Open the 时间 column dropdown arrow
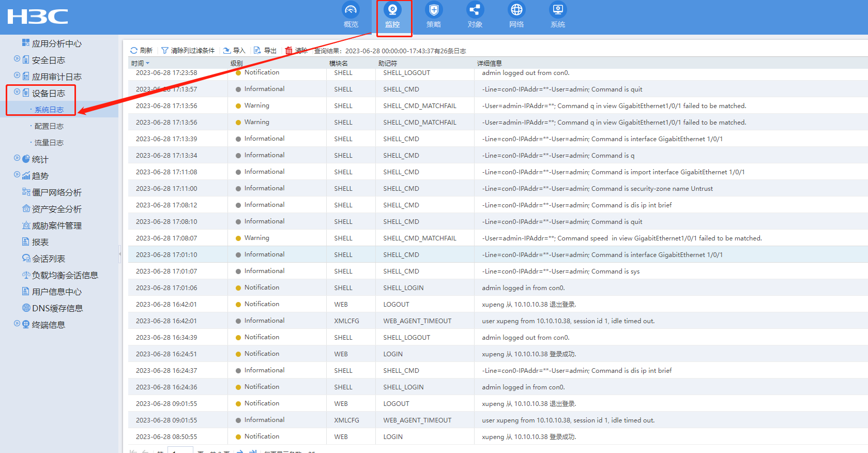 (x=148, y=64)
